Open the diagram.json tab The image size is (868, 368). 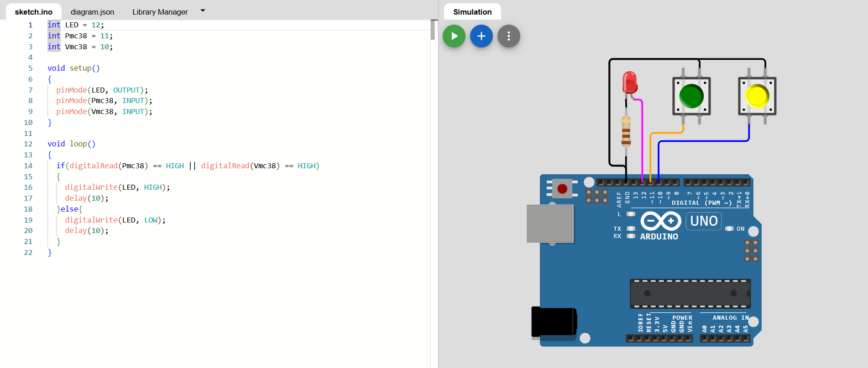point(92,12)
